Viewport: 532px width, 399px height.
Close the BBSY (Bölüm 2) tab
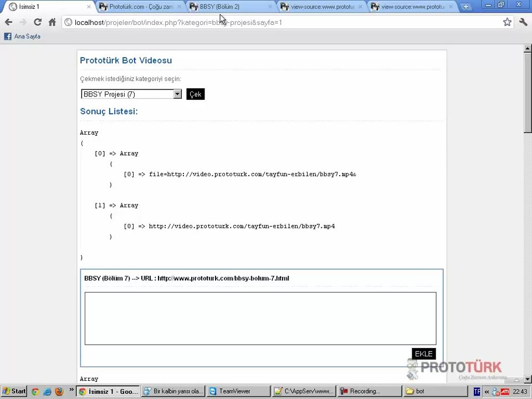(x=270, y=7)
